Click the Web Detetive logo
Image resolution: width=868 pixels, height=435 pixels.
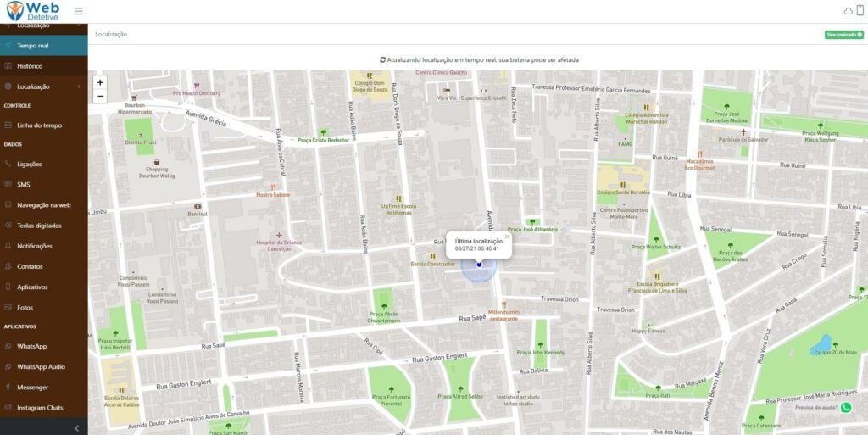coord(32,11)
